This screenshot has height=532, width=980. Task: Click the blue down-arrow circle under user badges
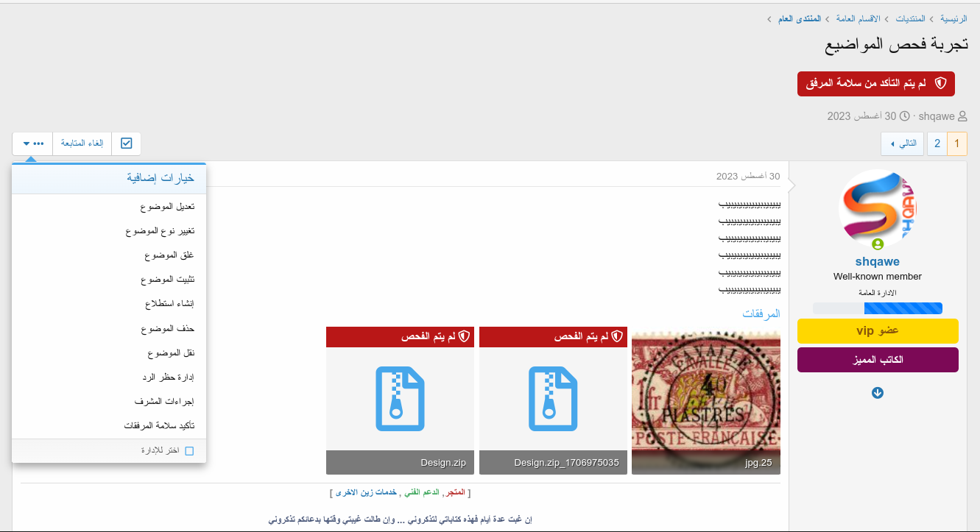click(877, 393)
